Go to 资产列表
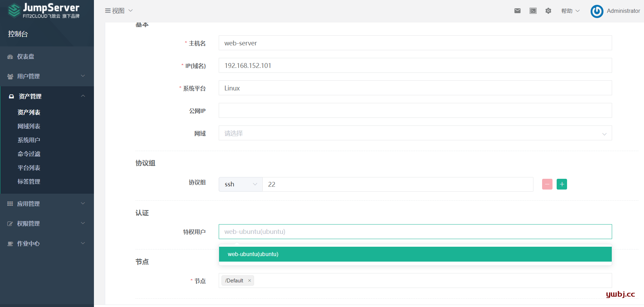 29,112
